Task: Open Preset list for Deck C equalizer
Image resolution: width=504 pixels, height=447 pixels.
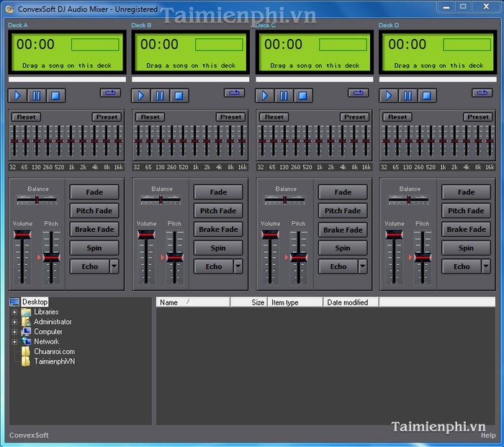Action: [x=354, y=117]
